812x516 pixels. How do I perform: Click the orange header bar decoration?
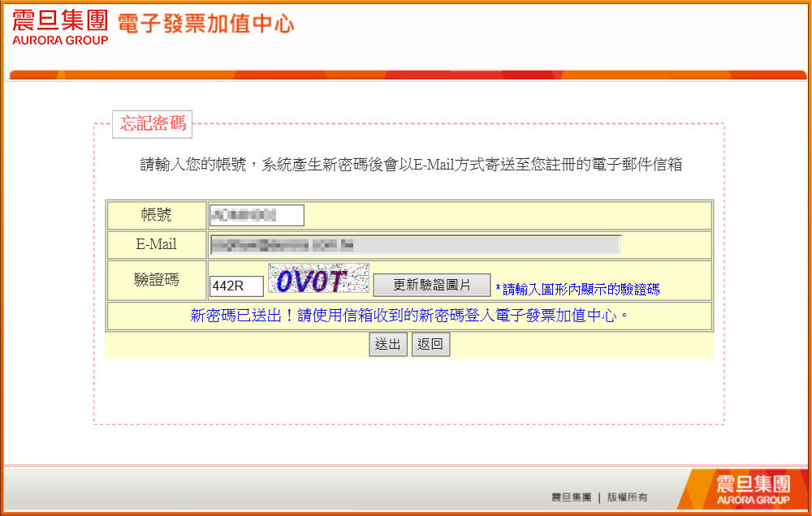406,73
